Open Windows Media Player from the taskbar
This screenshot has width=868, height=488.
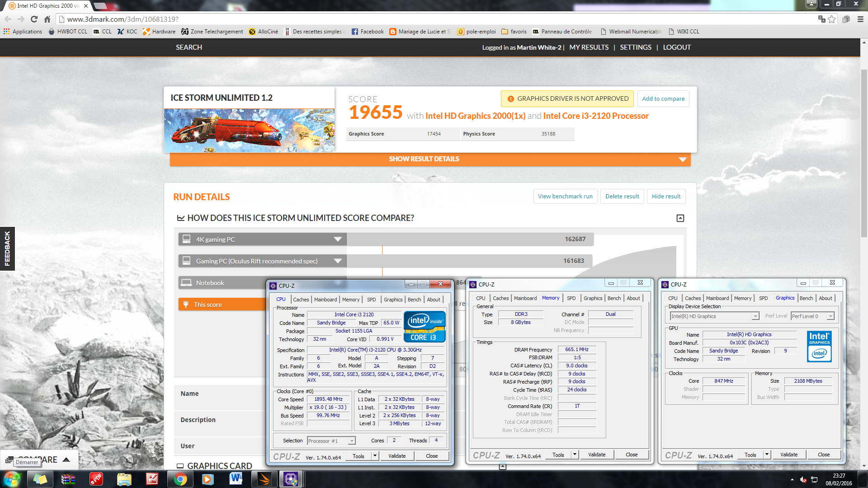[208, 479]
